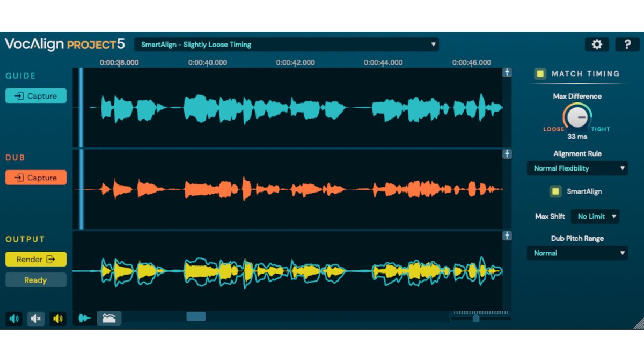The width and height of the screenshot is (644, 362).
Task: Click the muted speaker icon with an x
Action: click(36, 319)
